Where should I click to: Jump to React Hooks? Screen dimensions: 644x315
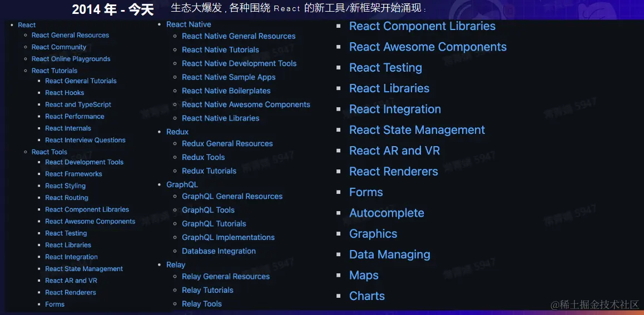point(65,93)
